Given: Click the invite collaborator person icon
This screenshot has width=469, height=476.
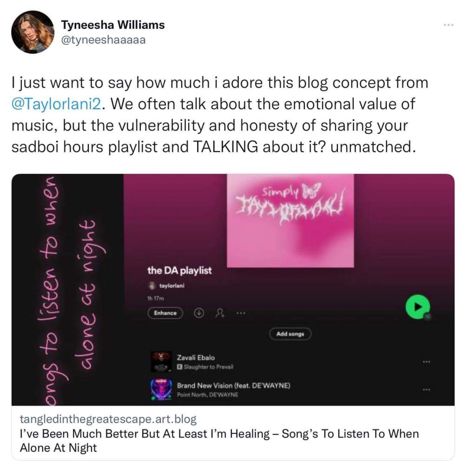Looking at the screenshot, I should click(220, 313).
